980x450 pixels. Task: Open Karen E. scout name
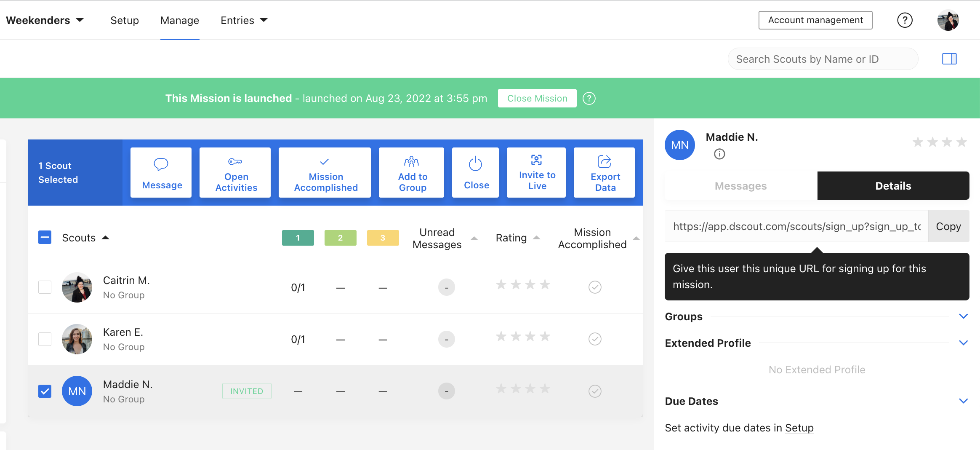(123, 332)
